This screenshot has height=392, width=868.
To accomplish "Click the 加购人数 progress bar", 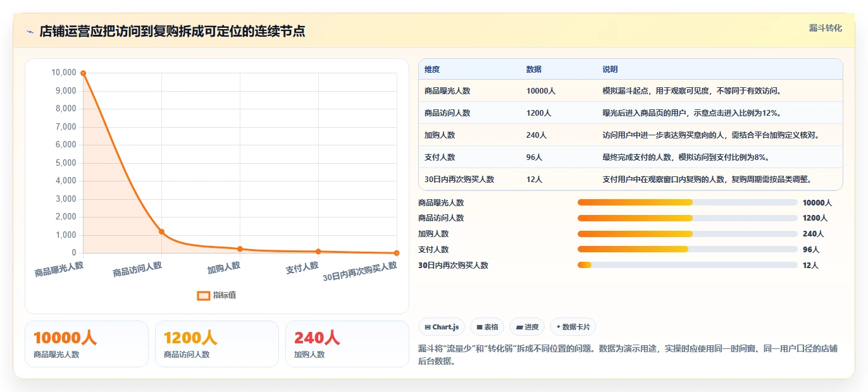I will pos(687,234).
